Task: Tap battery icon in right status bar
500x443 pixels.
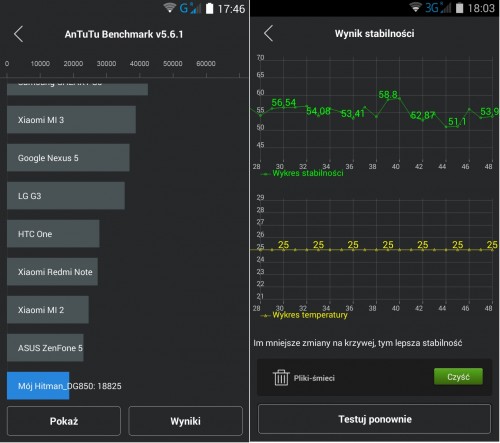Action: [x=459, y=8]
